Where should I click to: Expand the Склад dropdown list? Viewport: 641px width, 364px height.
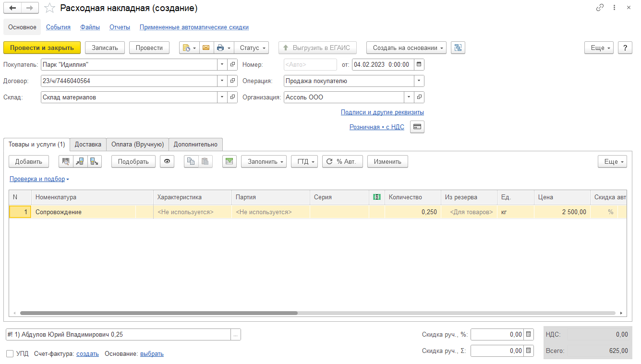pos(222,97)
